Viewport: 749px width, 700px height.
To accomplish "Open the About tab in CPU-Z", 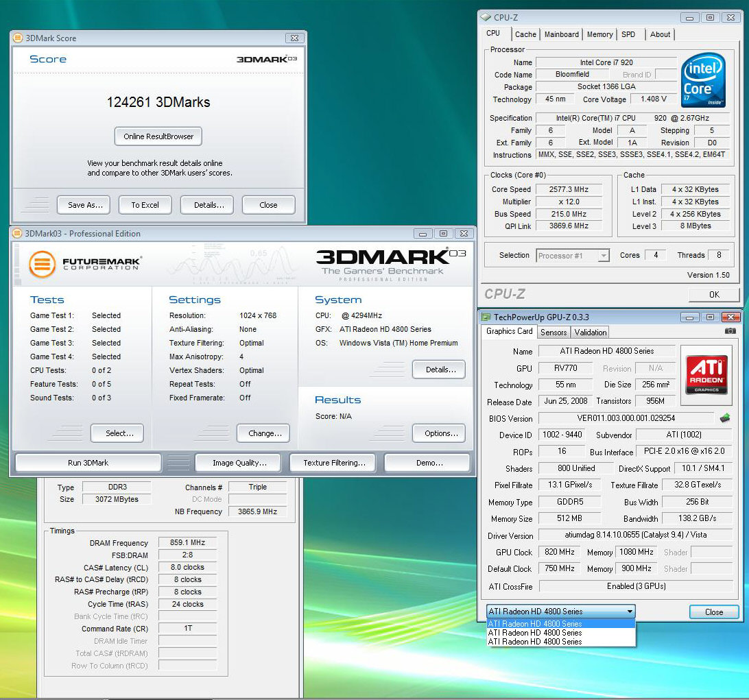I will [x=660, y=34].
